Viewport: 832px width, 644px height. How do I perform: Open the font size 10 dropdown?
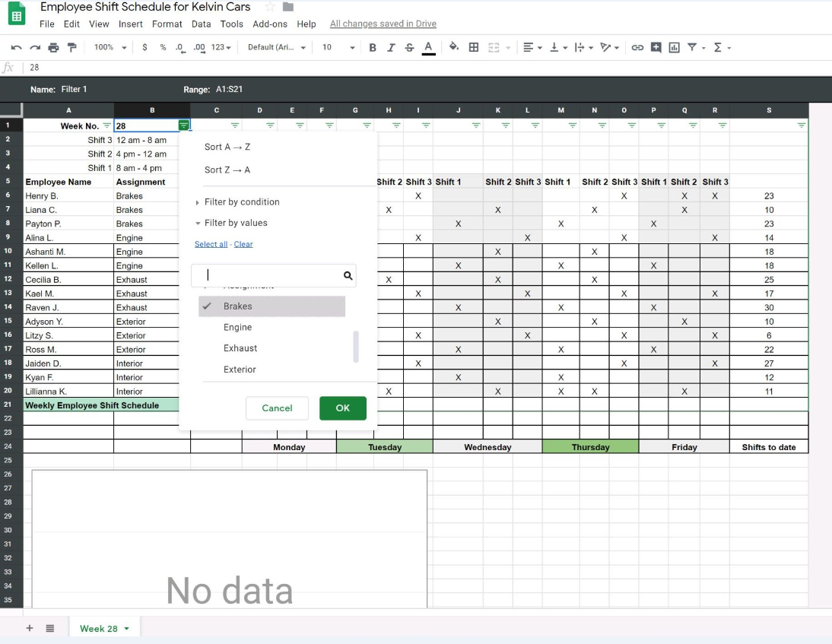pos(338,47)
